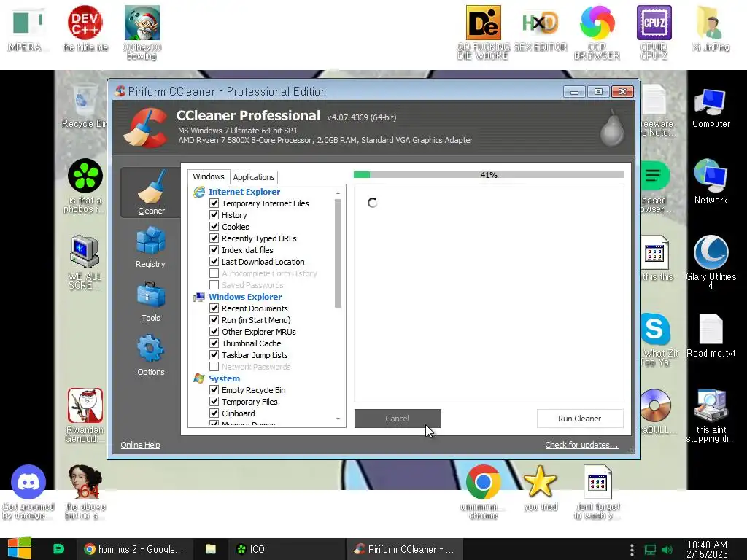
Task: Open the file explorer folder in taskbar
Action: 211,549
